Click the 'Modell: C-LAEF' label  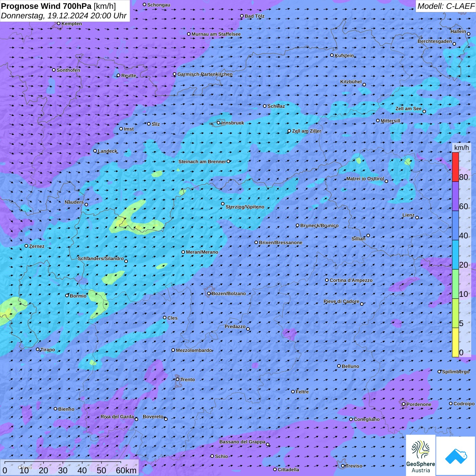tap(445, 6)
